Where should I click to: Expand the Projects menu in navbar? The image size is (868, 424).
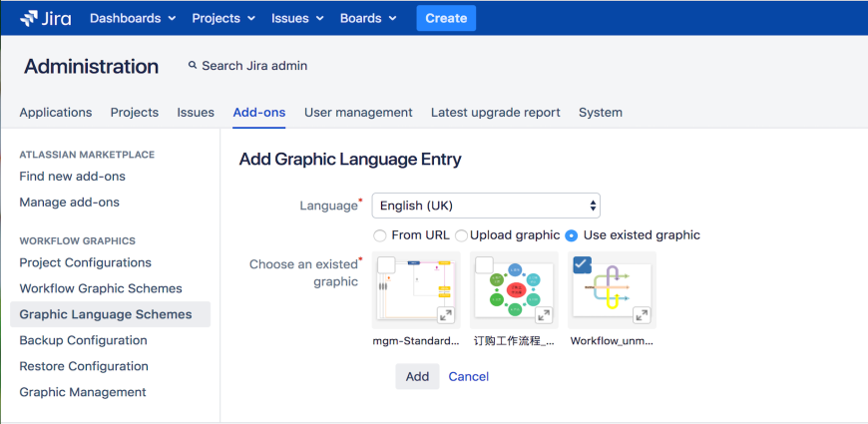(x=223, y=18)
